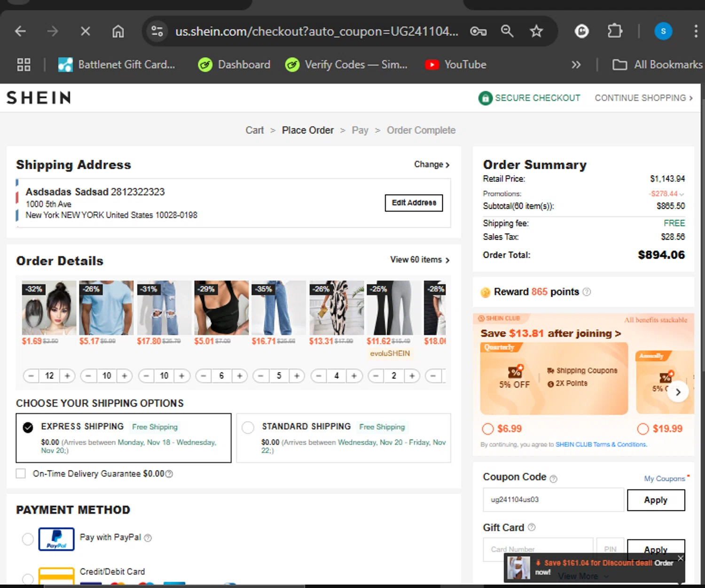The image size is (705, 588).
Task: Open black tank top product thumbnail
Action: (x=221, y=307)
